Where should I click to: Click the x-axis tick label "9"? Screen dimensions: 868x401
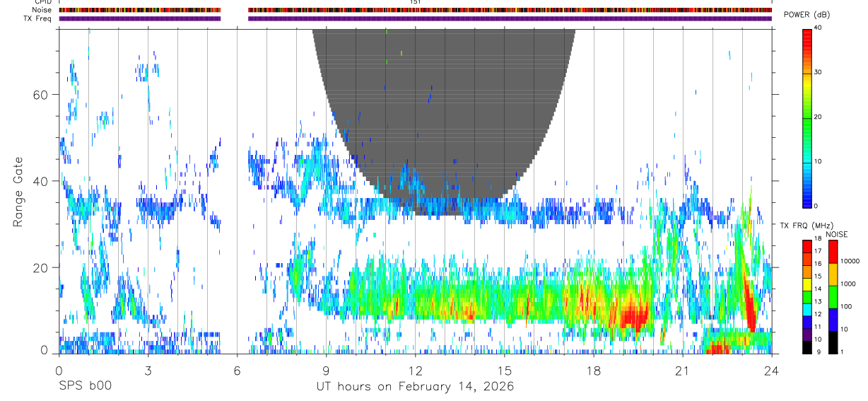point(326,371)
